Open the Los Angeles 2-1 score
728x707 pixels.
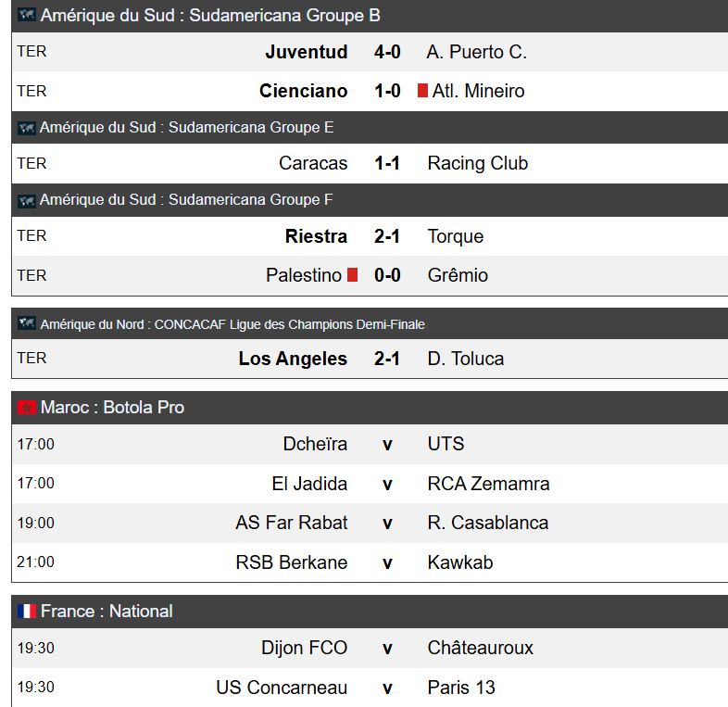pyautogui.click(x=387, y=359)
